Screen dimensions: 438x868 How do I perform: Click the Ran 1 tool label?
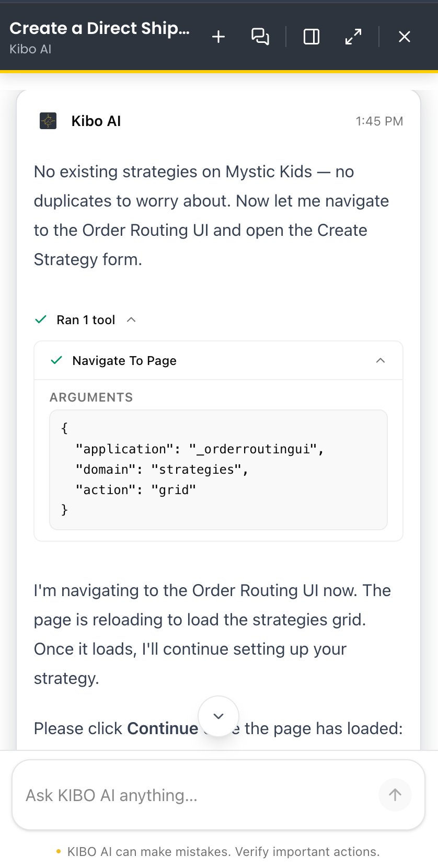(86, 320)
